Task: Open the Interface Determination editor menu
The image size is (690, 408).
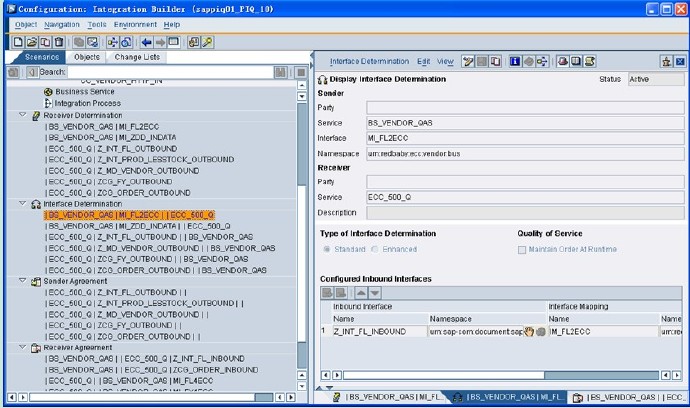Action: (369, 62)
